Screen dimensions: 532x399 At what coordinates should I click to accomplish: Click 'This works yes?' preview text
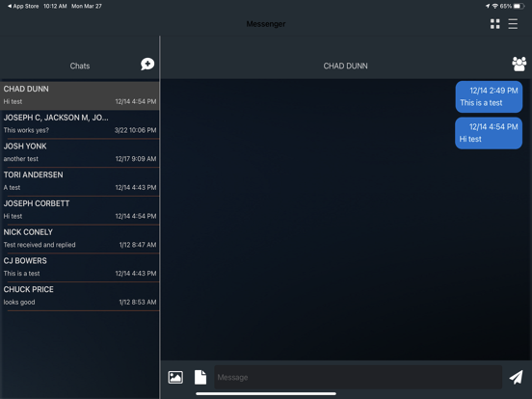(26, 130)
